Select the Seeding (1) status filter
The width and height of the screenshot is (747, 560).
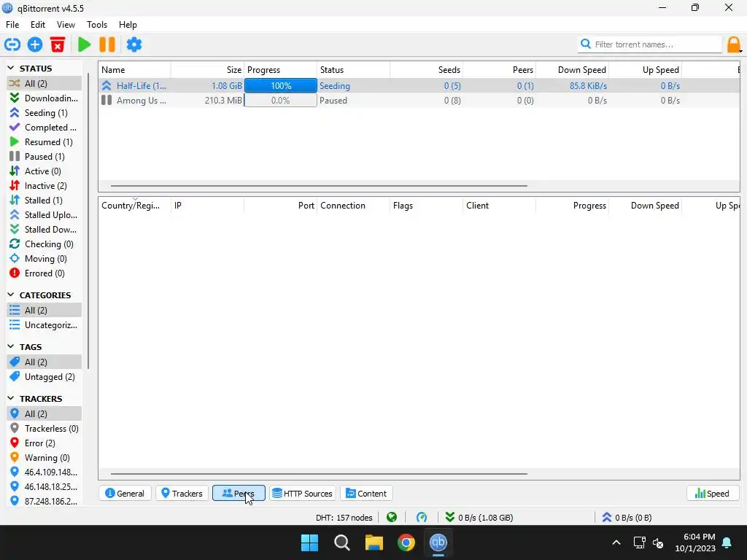tap(44, 113)
